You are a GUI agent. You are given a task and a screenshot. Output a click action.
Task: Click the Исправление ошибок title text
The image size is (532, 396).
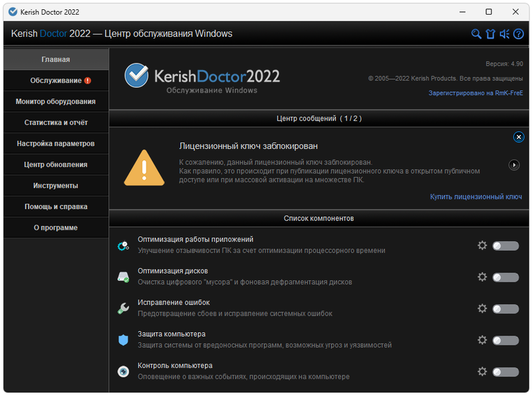174,303
